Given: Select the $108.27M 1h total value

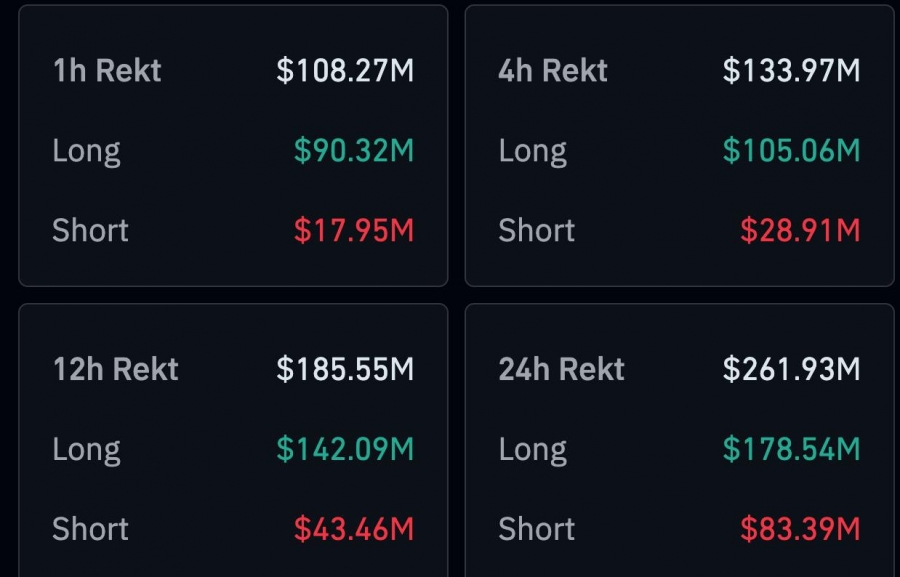Looking at the screenshot, I should point(345,71).
